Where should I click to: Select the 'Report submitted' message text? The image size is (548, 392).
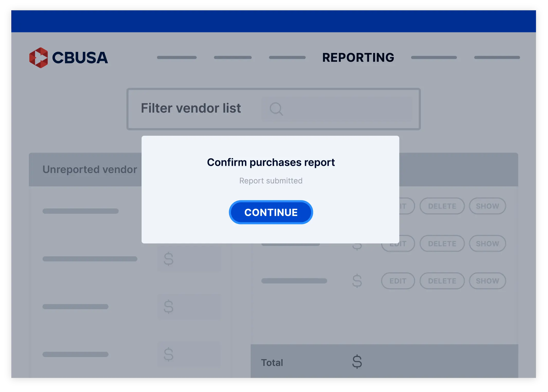click(x=271, y=181)
